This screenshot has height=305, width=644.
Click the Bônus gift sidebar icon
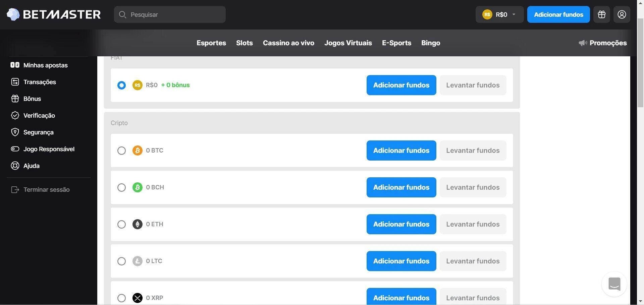(15, 99)
